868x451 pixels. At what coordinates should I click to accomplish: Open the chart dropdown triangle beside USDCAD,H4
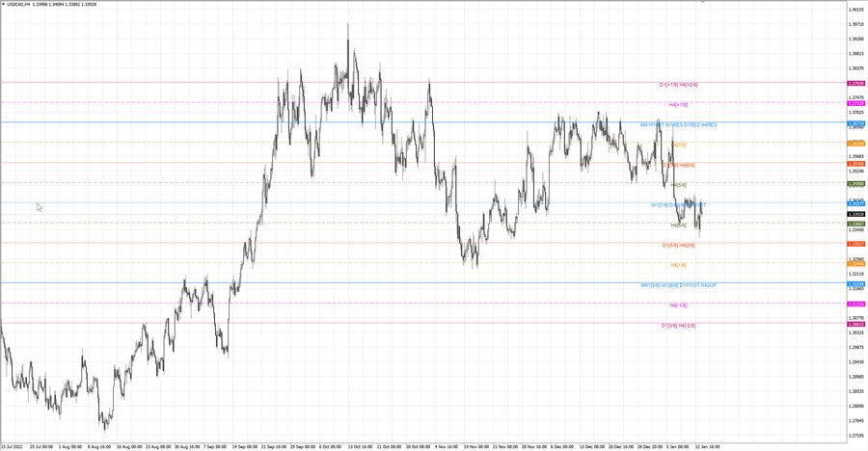(x=3, y=4)
